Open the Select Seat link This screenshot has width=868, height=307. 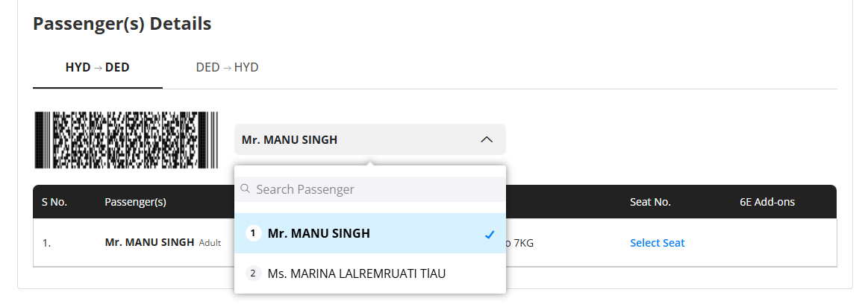tap(657, 243)
